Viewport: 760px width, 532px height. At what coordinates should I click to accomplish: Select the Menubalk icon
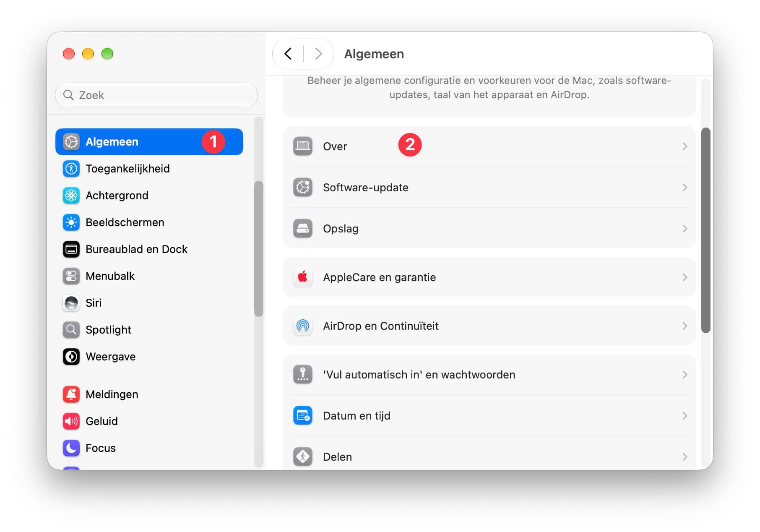(71, 276)
